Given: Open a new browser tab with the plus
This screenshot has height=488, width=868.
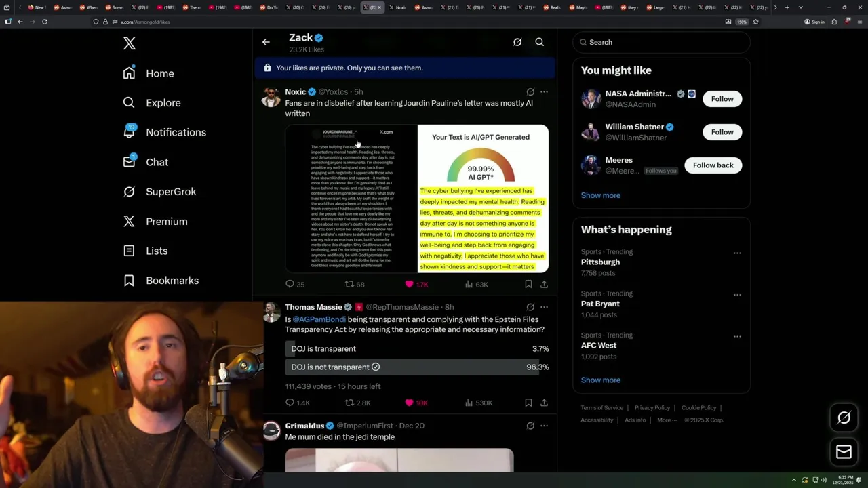Looking at the screenshot, I should 787,7.
